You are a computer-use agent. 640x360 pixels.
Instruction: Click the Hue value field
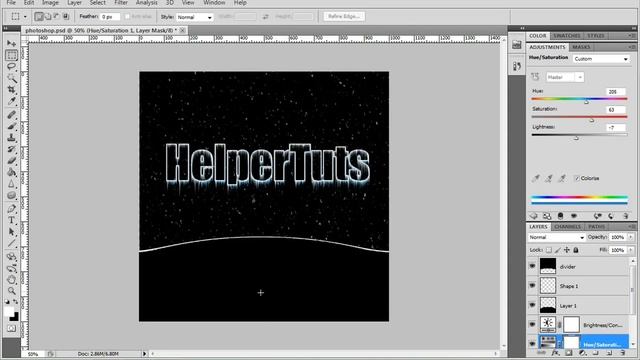point(616,92)
